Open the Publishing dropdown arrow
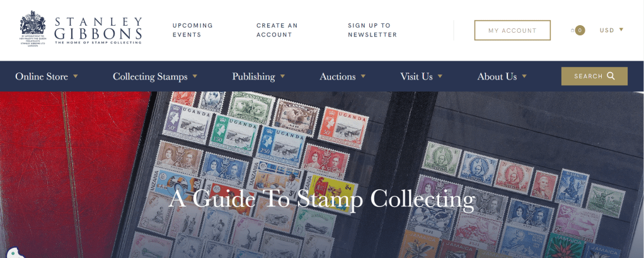644x258 pixels. pyautogui.click(x=282, y=76)
